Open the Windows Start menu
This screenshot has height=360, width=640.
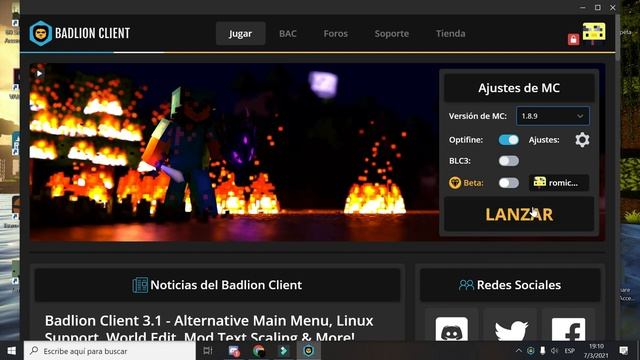tap(11, 351)
